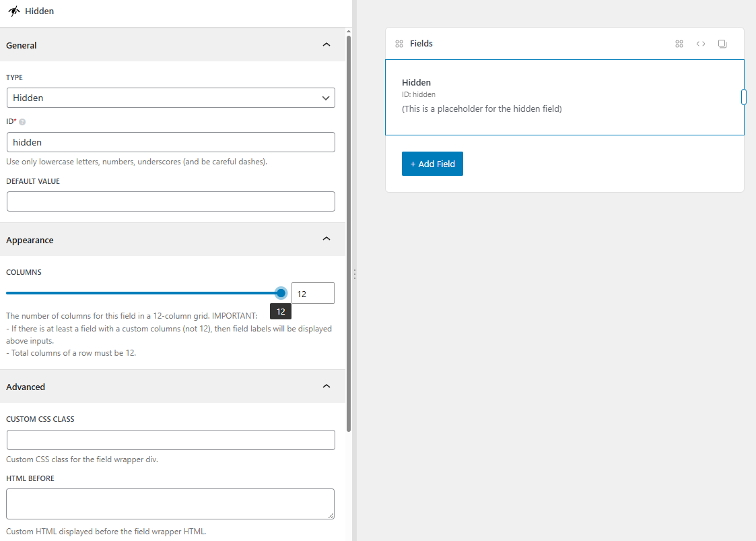Collapse the Advanced section
Image resolution: width=756 pixels, height=541 pixels.
coord(327,387)
